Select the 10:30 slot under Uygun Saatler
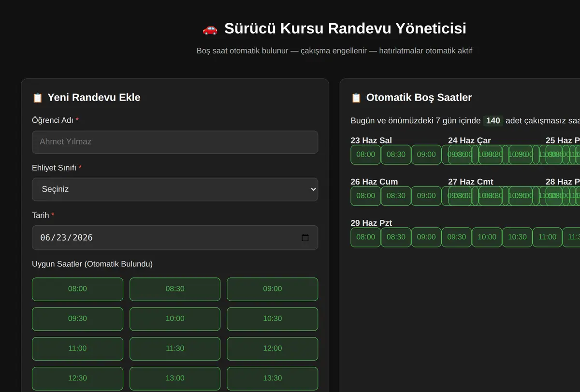Viewport: 580px width, 392px height. coord(273,319)
